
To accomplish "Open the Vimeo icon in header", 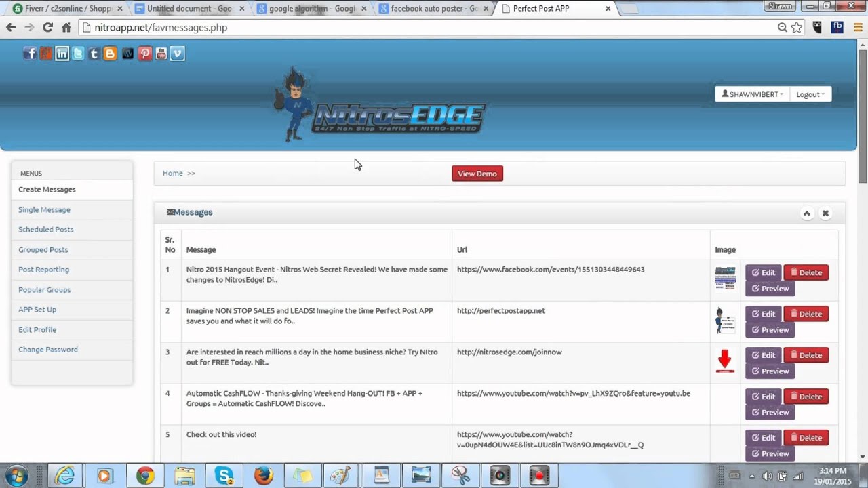I will tap(178, 54).
